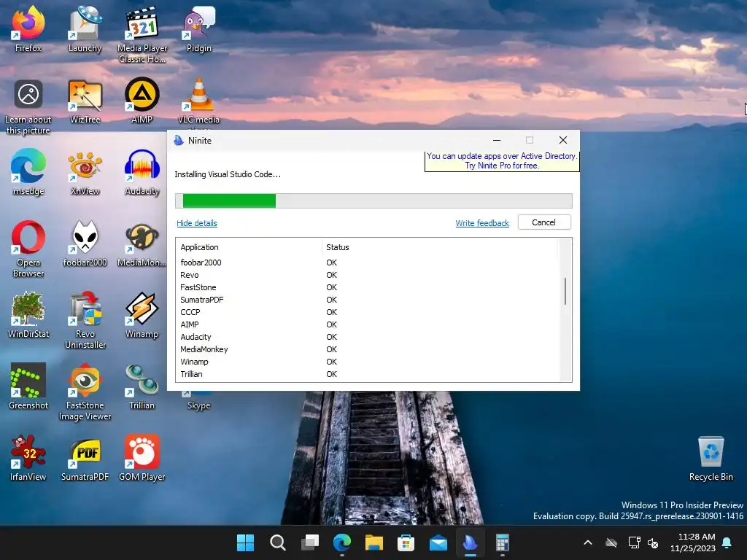Click the OneDrive cloud tray icon
Image resolution: width=747 pixels, height=560 pixels.
click(x=611, y=542)
